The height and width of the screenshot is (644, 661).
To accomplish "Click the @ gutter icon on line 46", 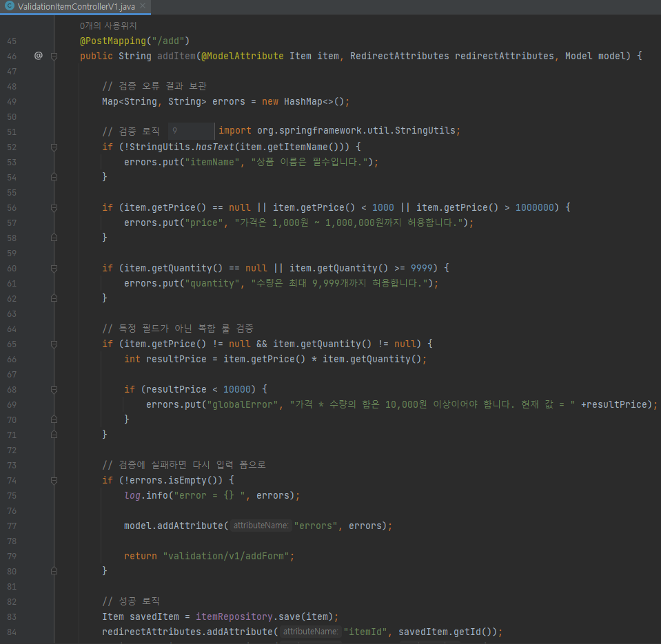I will click(x=39, y=56).
